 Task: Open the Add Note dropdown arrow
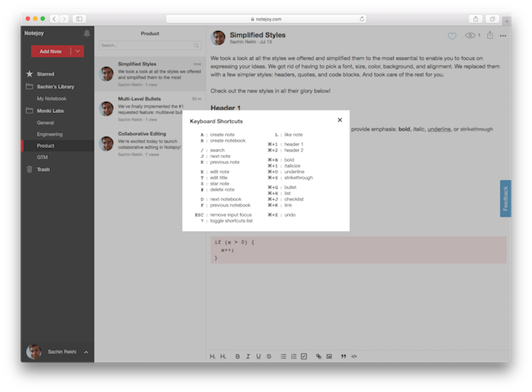78,51
